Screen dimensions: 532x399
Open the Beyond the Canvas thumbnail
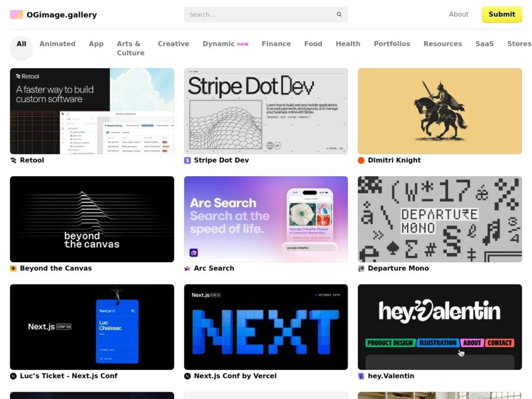(x=92, y=219)
